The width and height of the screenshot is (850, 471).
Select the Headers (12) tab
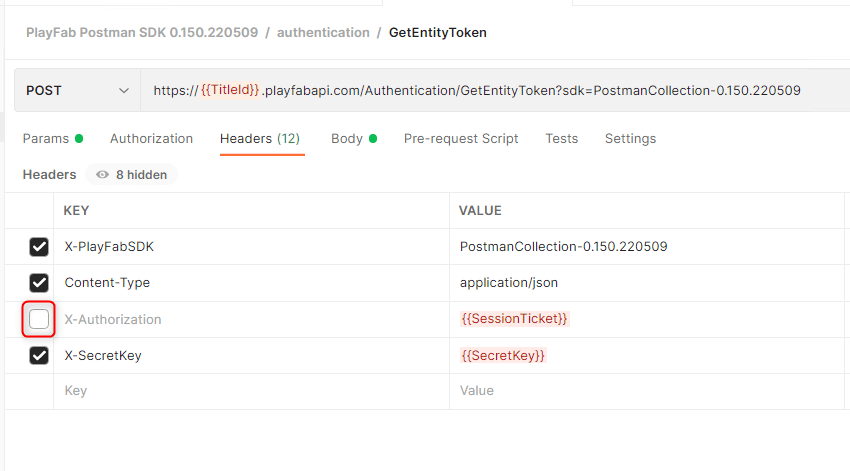click(260, 139)
